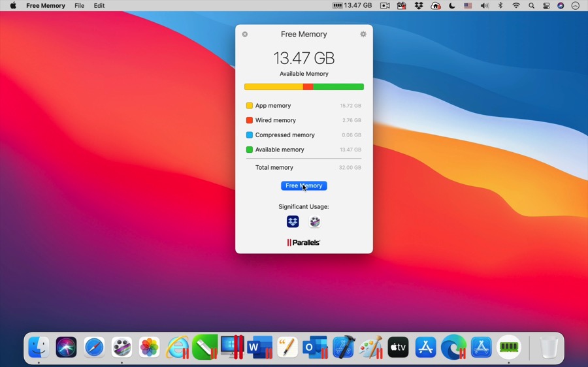Open the Edit menu
Screen dimensions: 588x367
point(99,6)
